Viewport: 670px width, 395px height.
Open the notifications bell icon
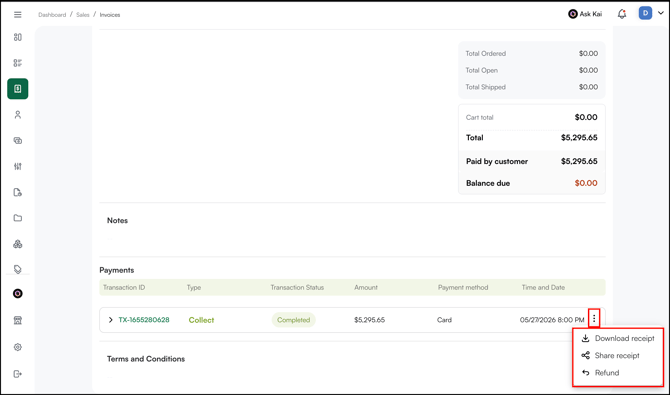(622, 14)
